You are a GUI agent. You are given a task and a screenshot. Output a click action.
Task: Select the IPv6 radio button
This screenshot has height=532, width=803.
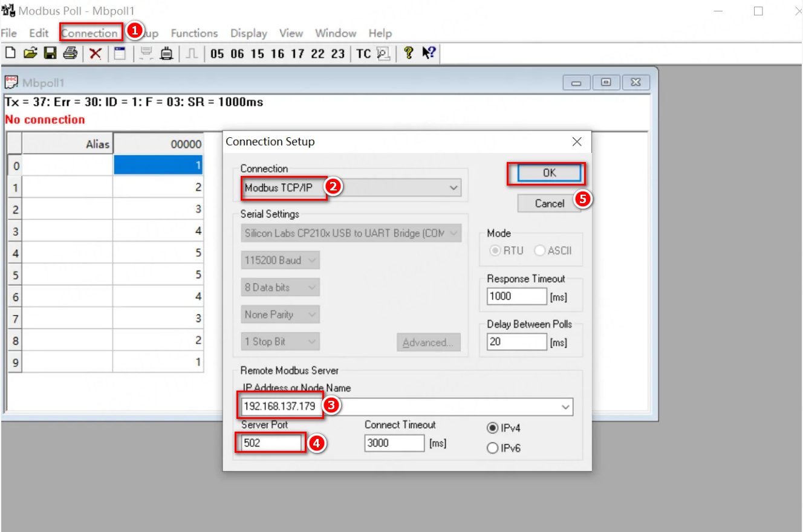coord(492,448)
